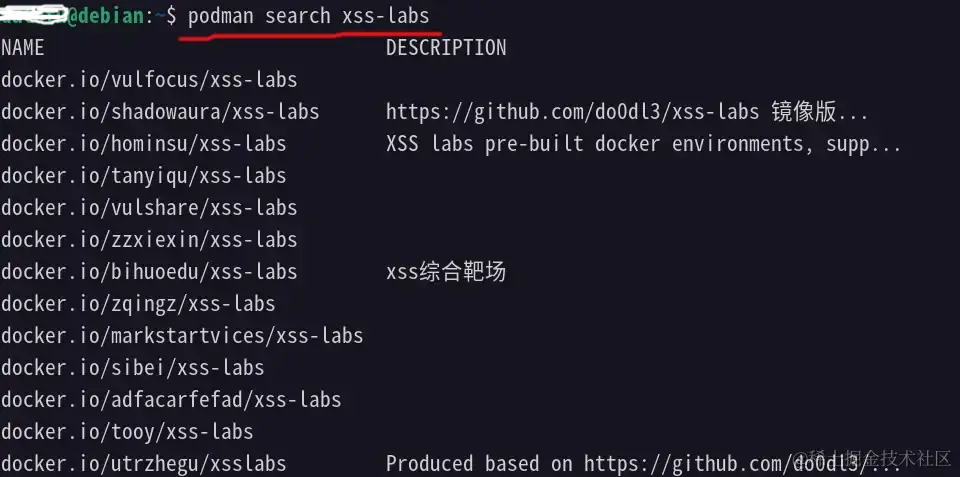960x477 pixels.
Task: Select docker.io/tooy/xss-labs result
Action: tap(127, 432)
